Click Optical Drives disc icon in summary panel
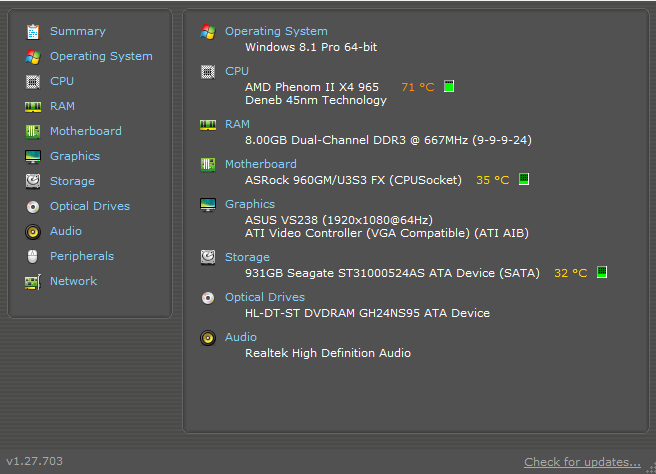The image size is (656, 474). click(208, 298)
